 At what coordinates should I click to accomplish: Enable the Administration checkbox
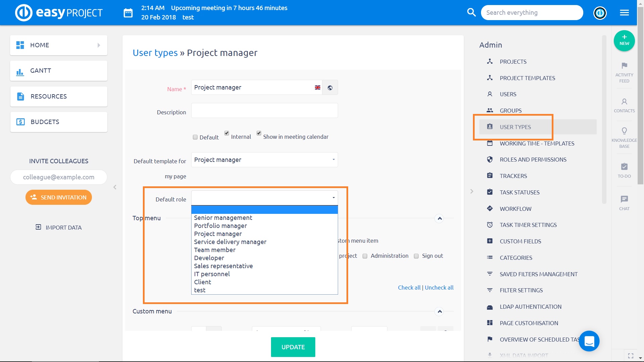point(365,256)
